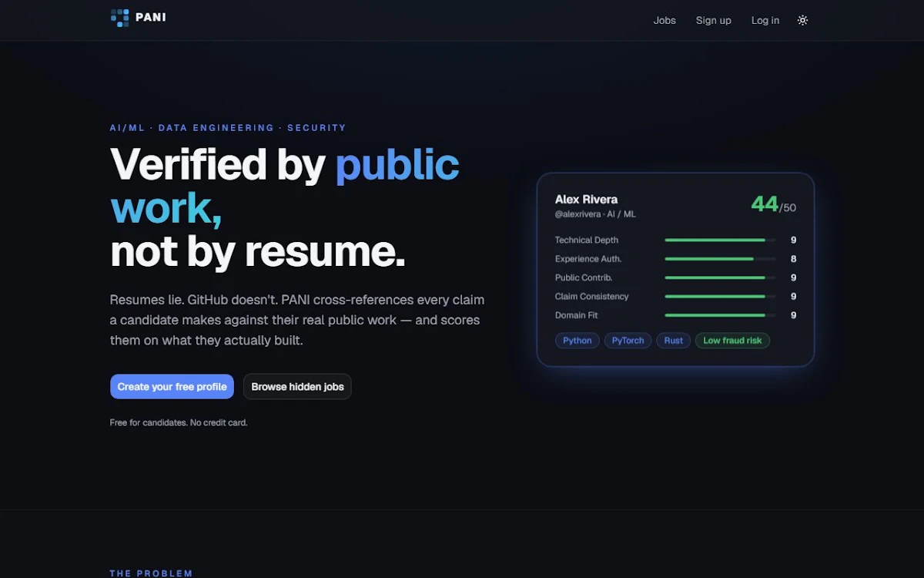Click the PANI logo icon

tap(119, 18)
